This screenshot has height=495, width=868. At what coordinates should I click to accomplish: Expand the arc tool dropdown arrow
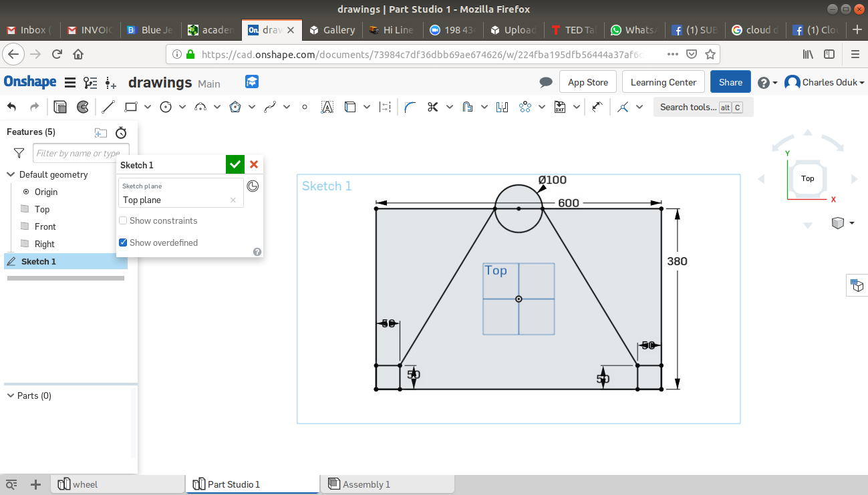pyautogui.click(x=217, y=107)
